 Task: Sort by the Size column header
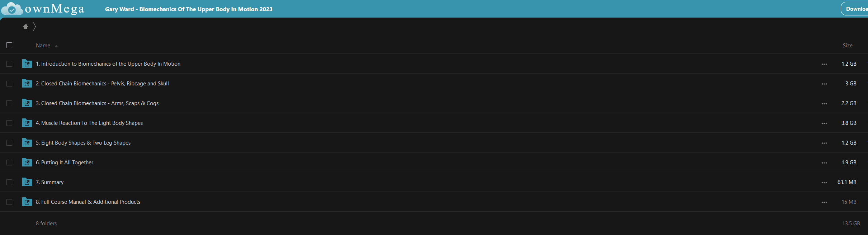tap(848, 46)
